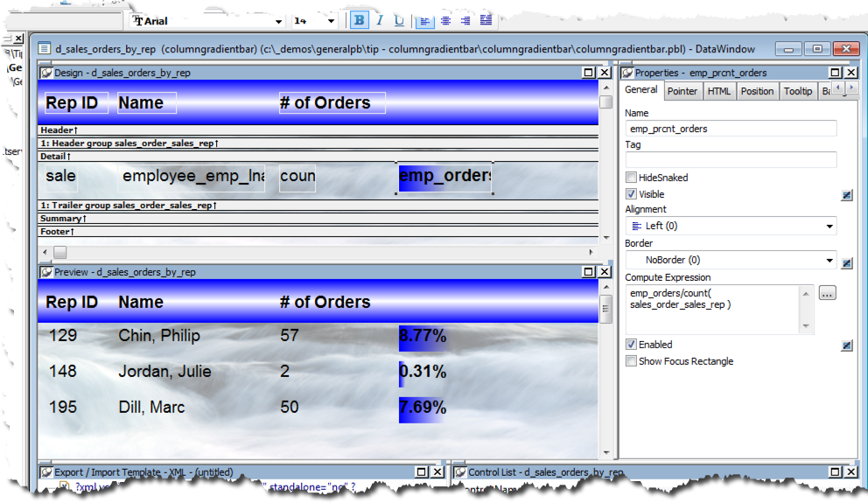Switch to the Position properties tab

coord(757,91)
